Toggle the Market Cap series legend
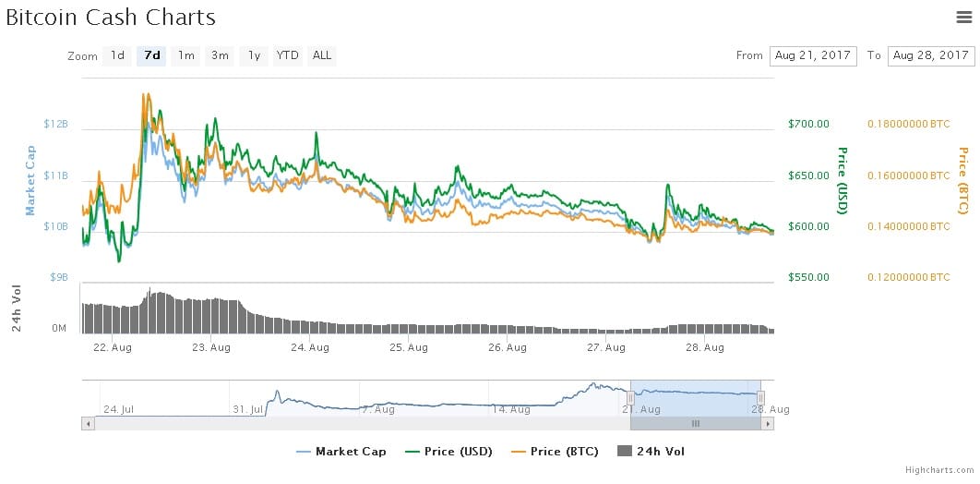The image size is (980, 484). (341, 452)
